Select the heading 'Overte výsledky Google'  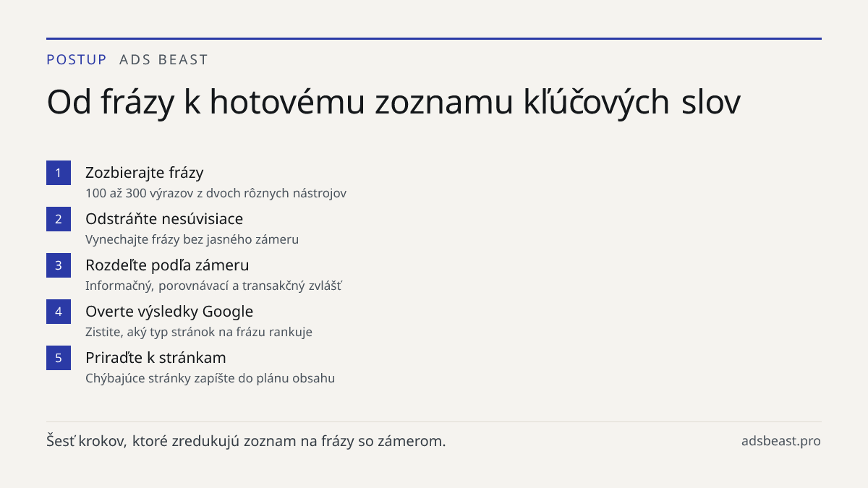point(169,312)
